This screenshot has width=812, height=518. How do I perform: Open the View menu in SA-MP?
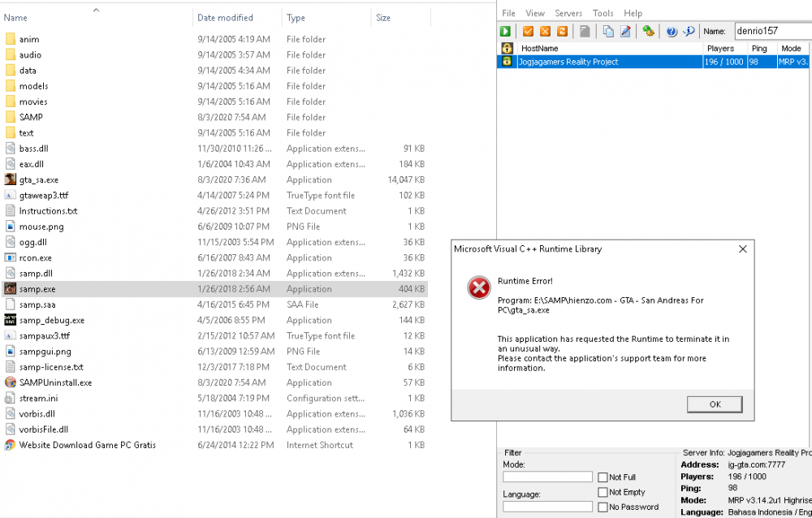535,14
